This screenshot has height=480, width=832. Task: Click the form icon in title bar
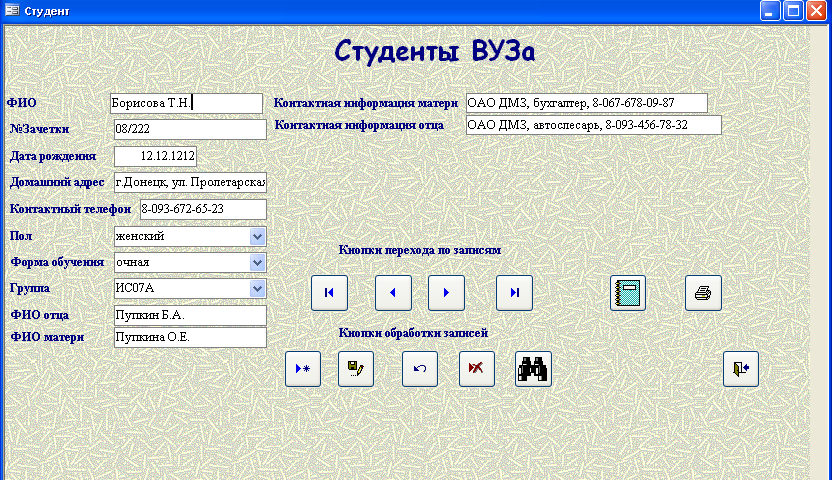12,10
